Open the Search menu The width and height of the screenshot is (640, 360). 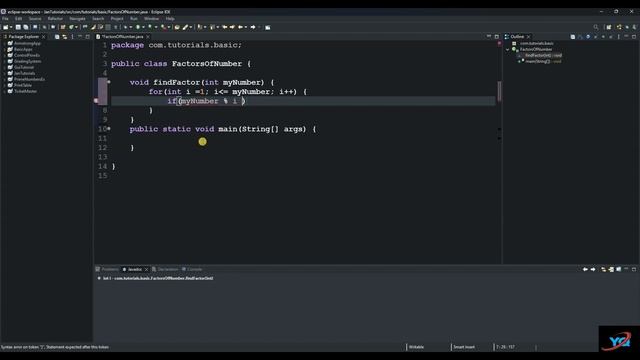[98, 18]
